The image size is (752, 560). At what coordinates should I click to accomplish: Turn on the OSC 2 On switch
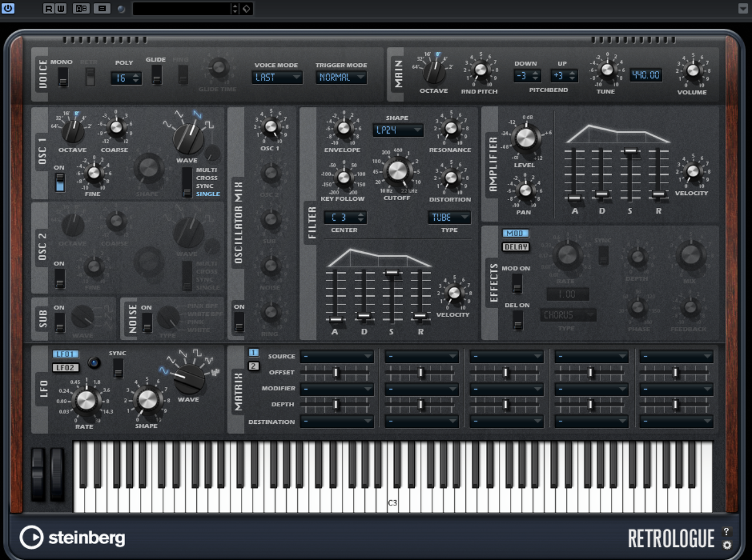pyautogui.click(x=59, y=278)
